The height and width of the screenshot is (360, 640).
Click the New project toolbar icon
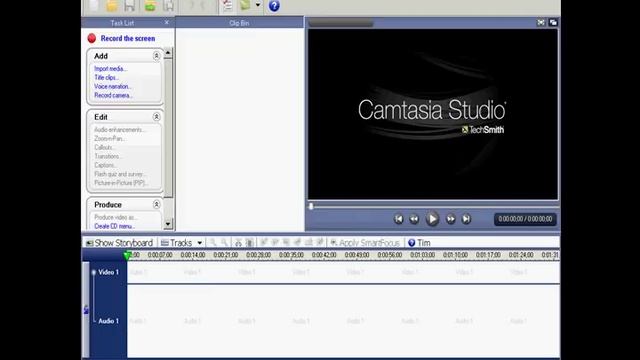pos(93,5)
